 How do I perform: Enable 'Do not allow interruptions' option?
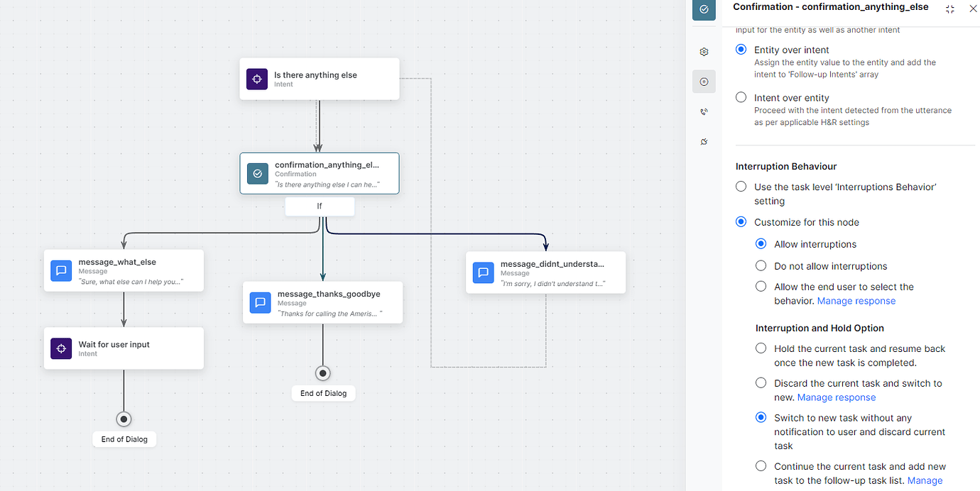(x=761, y=265)
